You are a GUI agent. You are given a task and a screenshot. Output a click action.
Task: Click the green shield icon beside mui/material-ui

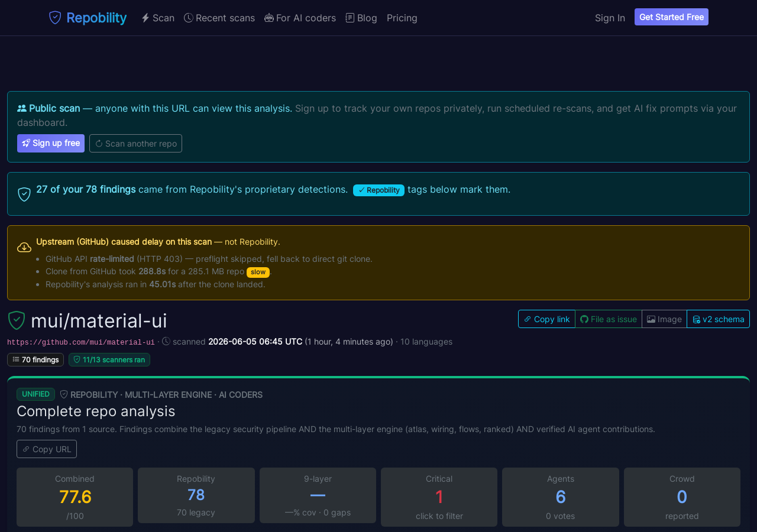point(17,320)
